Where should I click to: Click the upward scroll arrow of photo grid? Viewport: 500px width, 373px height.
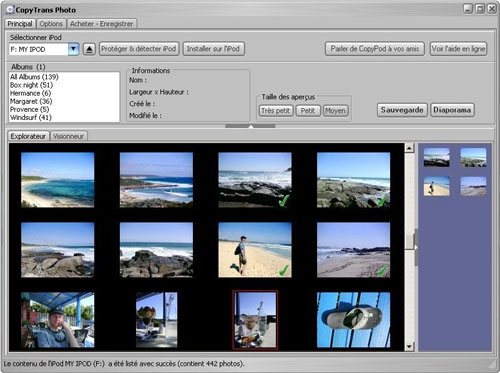[410, 148]
